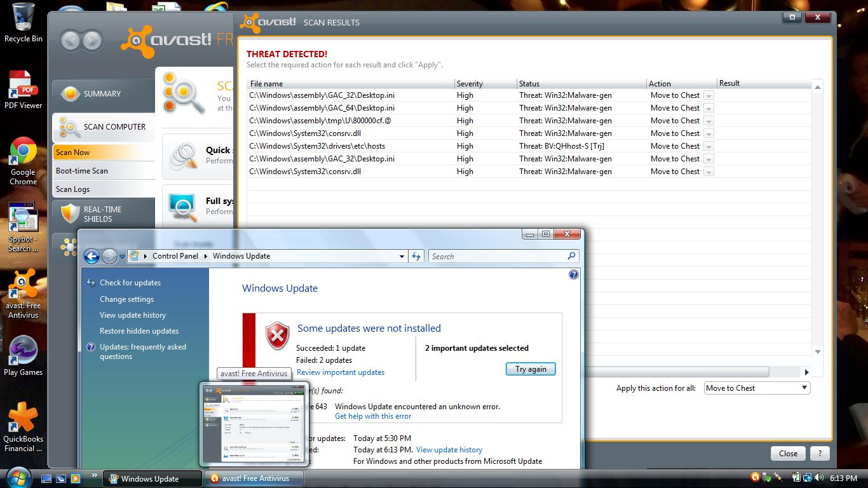Open View update history beside installed date

point(449,450)
